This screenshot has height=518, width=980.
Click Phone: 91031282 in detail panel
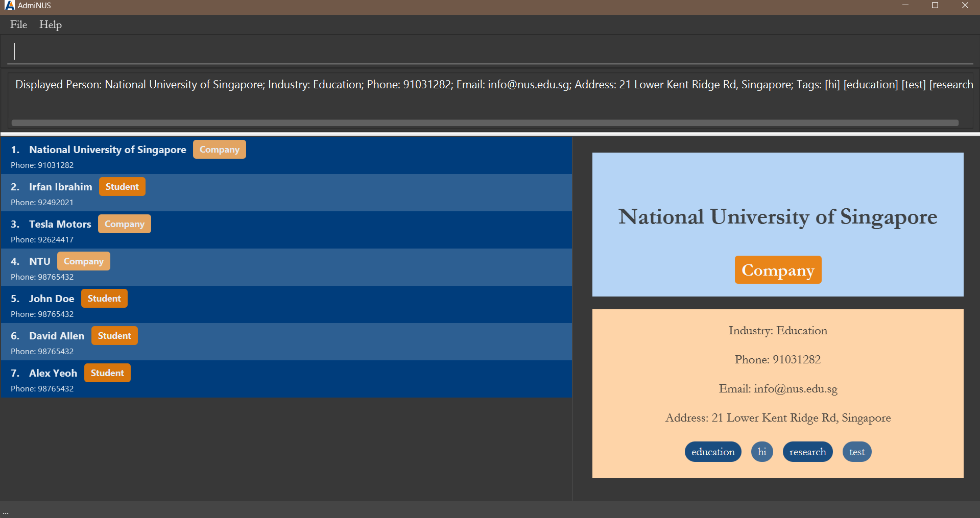coord(778,360)
